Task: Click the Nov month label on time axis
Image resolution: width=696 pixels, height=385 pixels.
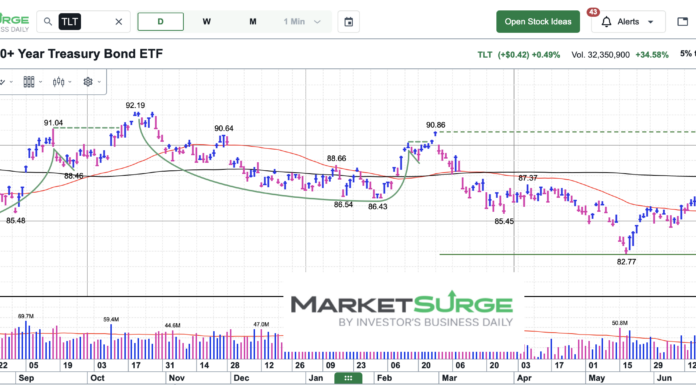Action: 177,378
